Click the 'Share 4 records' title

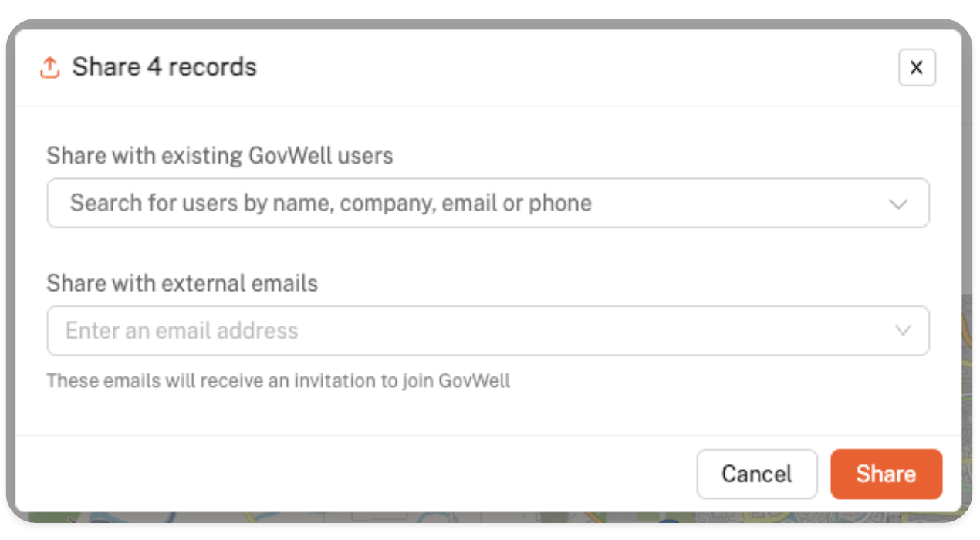click(164, 68)
